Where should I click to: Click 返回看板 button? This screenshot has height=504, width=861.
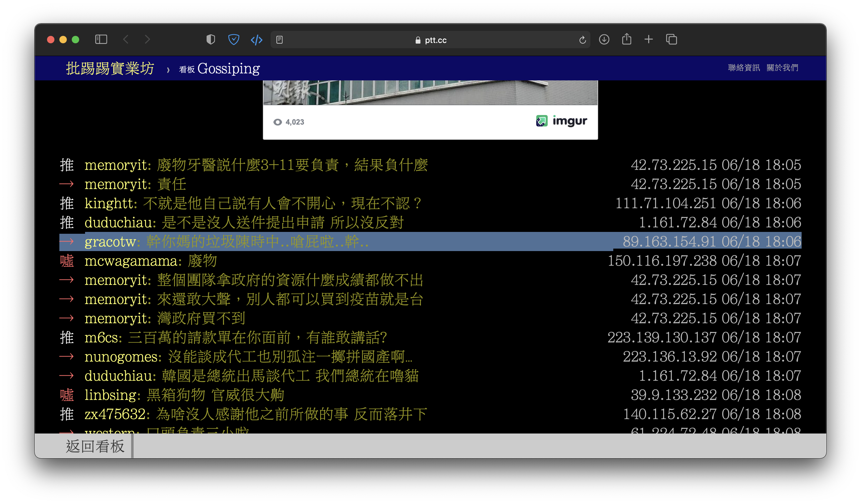95,446
